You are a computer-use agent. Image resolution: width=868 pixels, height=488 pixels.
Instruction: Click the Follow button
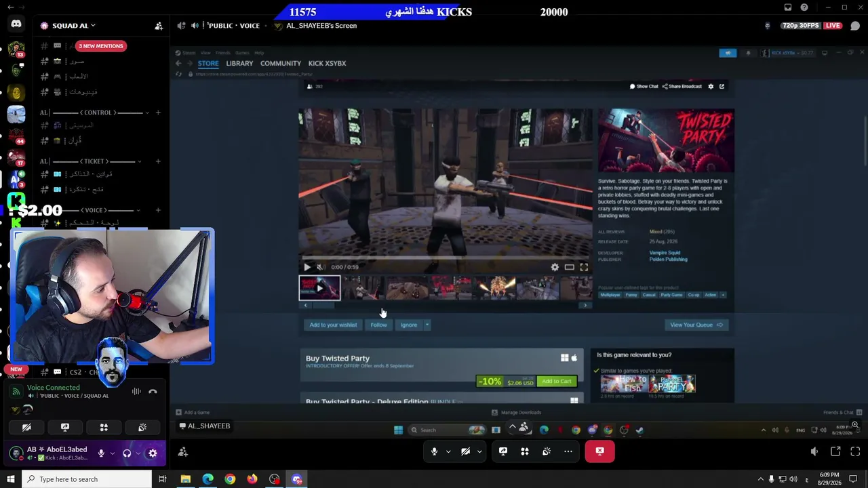pos(379,325)
